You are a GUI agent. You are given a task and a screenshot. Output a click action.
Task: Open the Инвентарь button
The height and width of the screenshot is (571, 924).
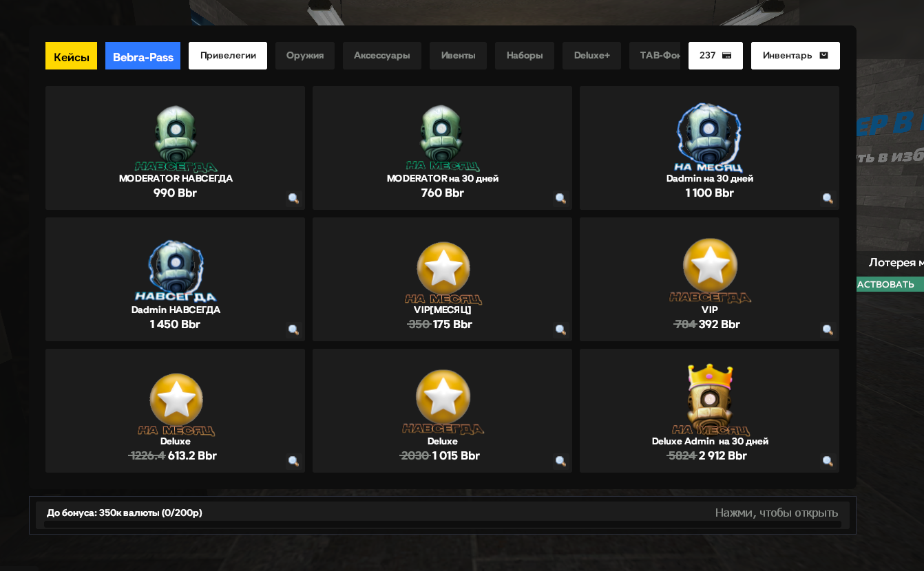(795, 56)
